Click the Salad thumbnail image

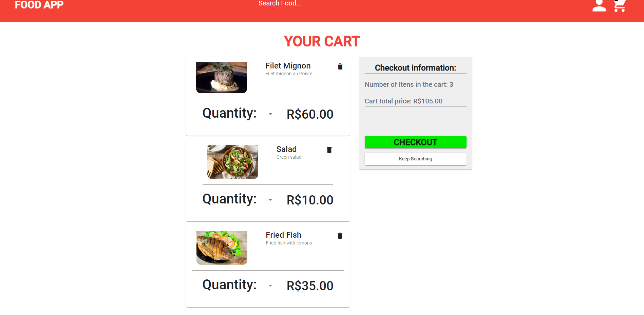pyautogui.click(x=232, y=162)
